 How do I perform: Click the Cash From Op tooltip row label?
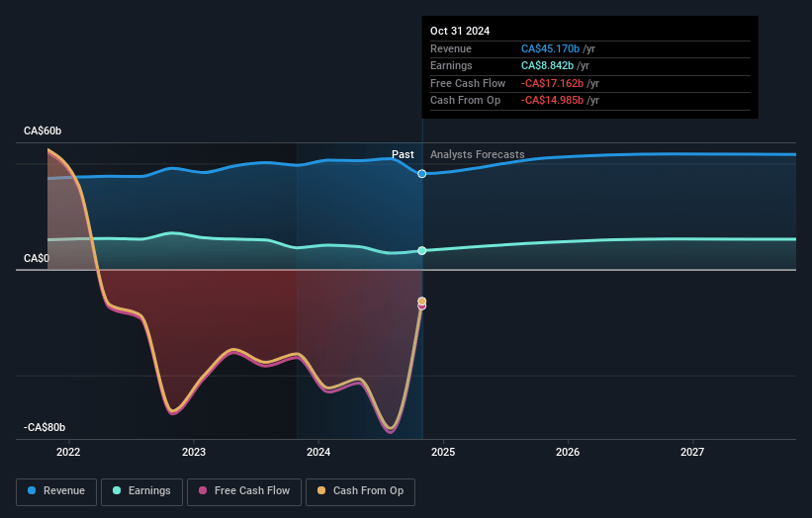[x=465, y=101]
